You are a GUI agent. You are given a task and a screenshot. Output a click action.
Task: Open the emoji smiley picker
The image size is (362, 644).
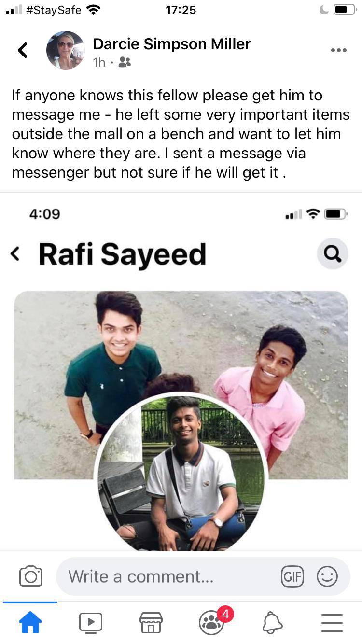tap(327, 576)
